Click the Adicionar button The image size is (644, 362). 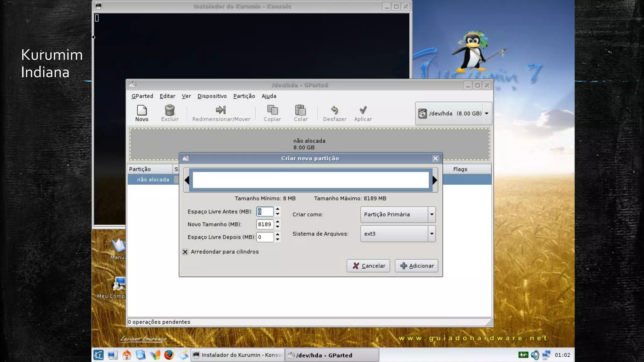[x=417, y=266]
